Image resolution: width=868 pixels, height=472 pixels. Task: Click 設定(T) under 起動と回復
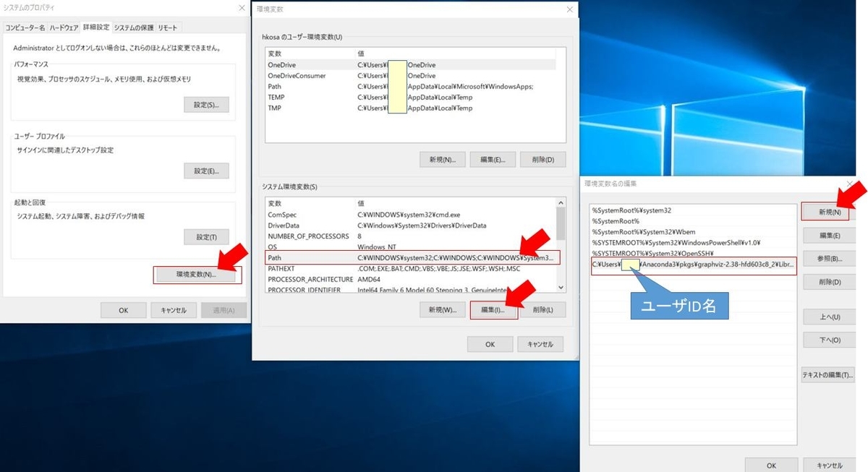pos(206,236)
